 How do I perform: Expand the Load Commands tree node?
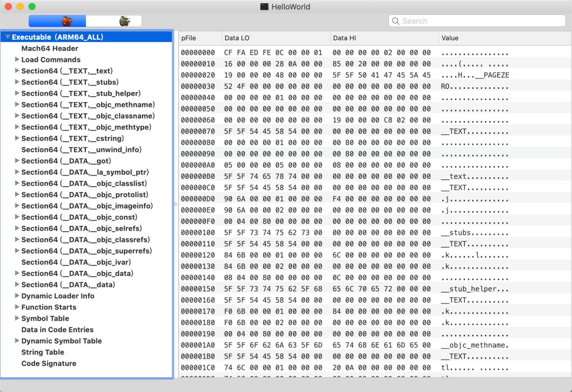[x=17, y=60]
